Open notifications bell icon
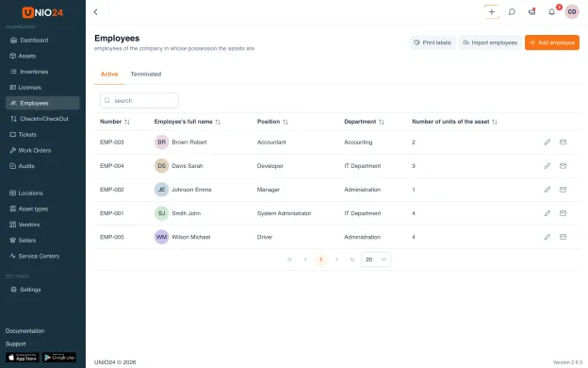 click(551, 12)
